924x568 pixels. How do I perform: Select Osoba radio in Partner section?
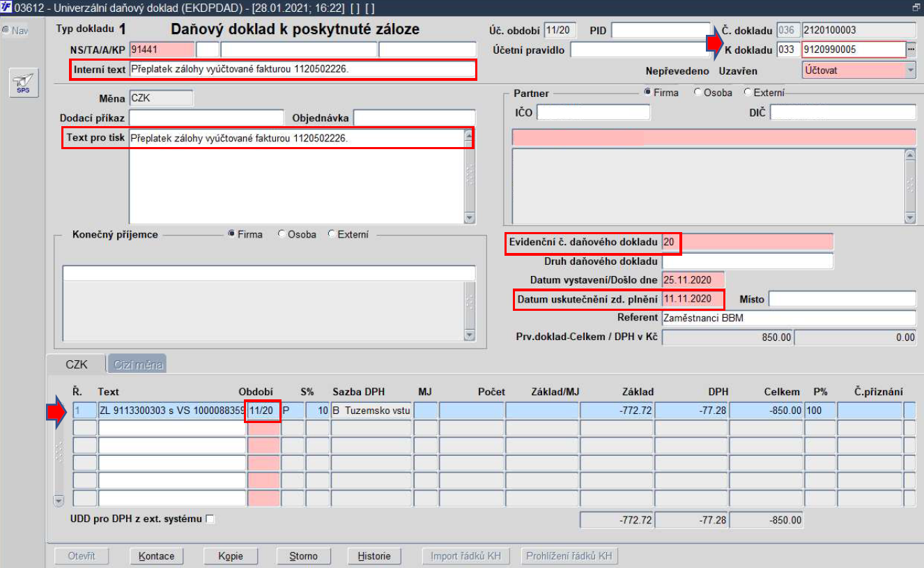click(698, 93)
